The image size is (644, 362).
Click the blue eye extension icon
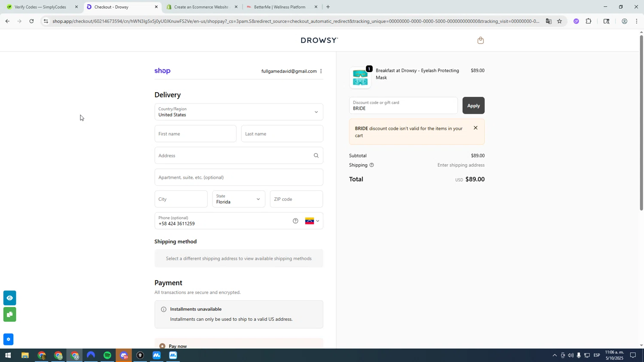pos(9,298)
